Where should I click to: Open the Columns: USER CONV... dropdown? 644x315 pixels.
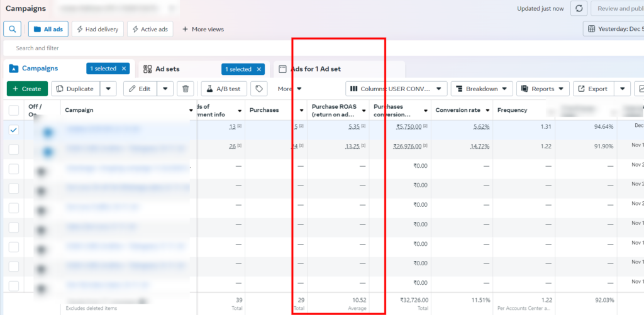(396, 89)
